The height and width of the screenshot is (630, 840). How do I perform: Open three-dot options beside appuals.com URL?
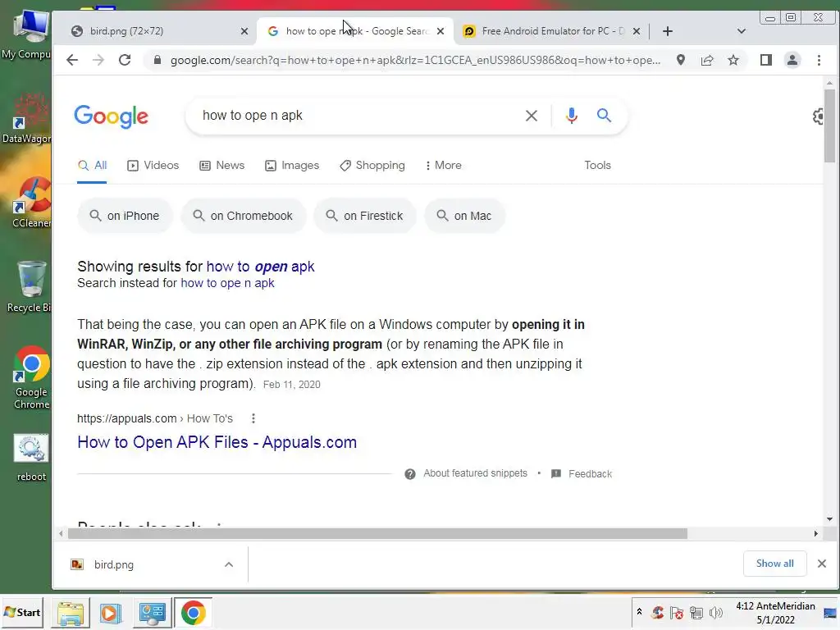[x=253, y=418]
